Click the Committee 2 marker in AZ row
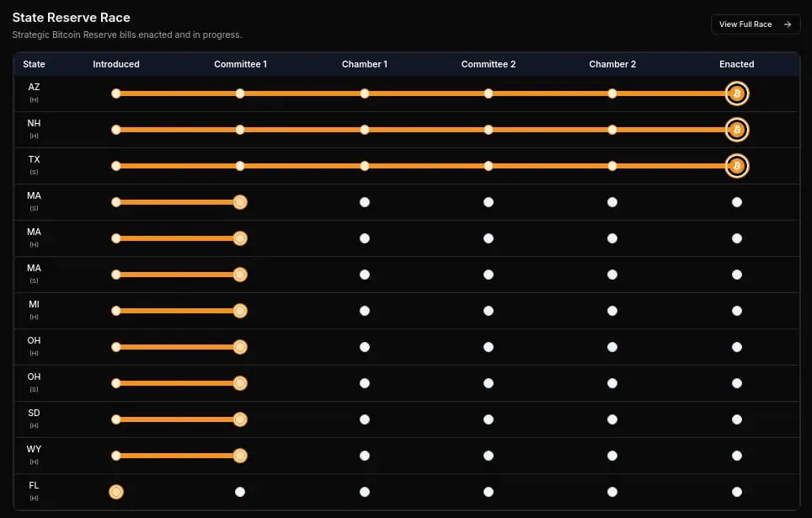Screen dimensions: 812x518 pyautogui.click(x=489, y=93)
